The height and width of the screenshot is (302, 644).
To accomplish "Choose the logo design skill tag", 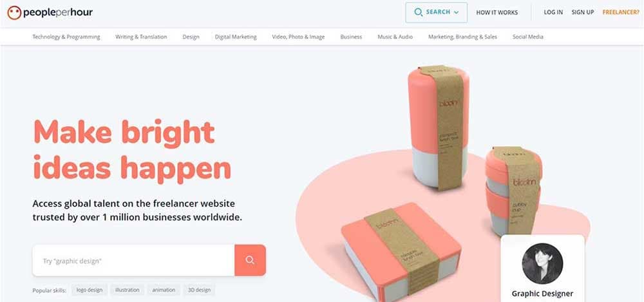I will [90, 290].
